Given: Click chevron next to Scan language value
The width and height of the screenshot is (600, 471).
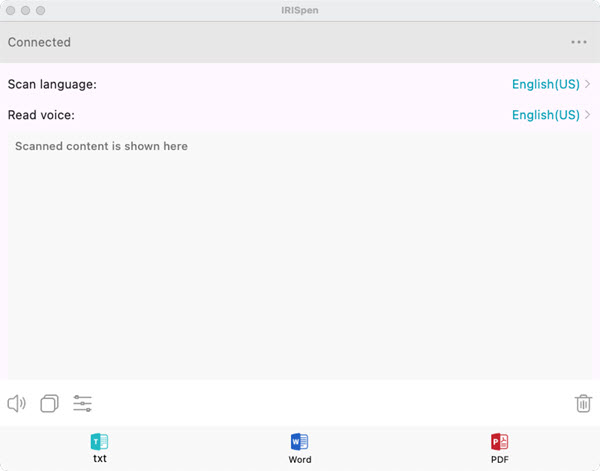Looking at the screenshot, I should pos(587,84).
